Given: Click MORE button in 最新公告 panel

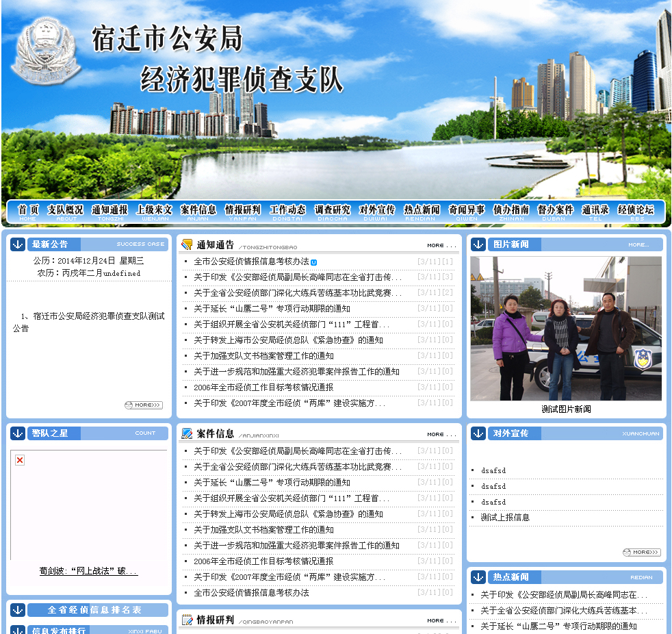Looking at the screenshot, I should point(144,405).
